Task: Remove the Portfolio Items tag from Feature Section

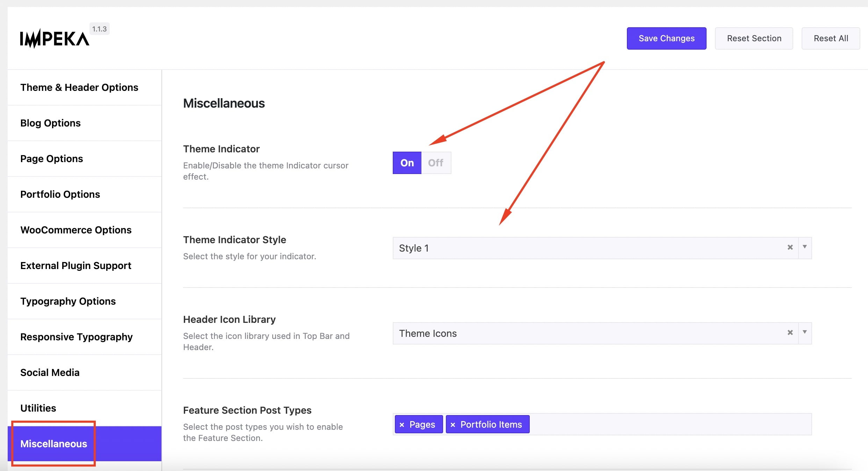Action: click(x=454, y=424)
